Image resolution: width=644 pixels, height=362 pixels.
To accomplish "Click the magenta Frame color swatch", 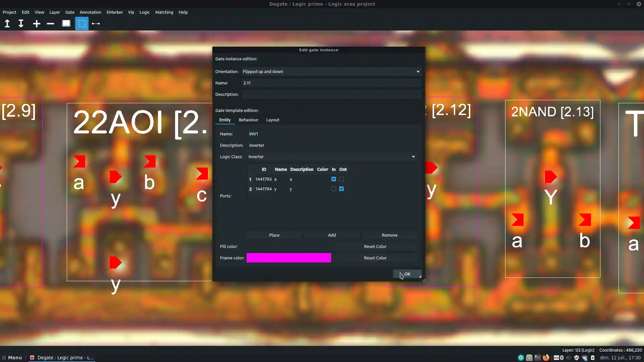I will click(x=288, y=258).
